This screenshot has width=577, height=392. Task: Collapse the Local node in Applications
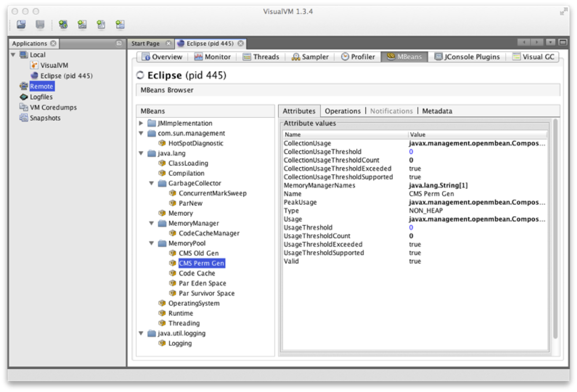coord(13,55)
